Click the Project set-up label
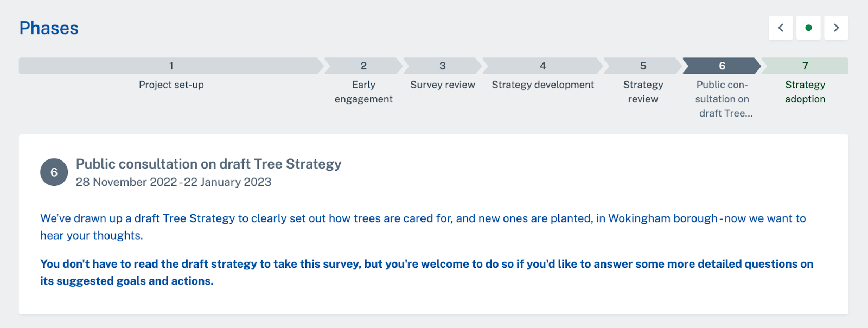The height and width of the screenshot is (328, 868). (x=171, y=85)
